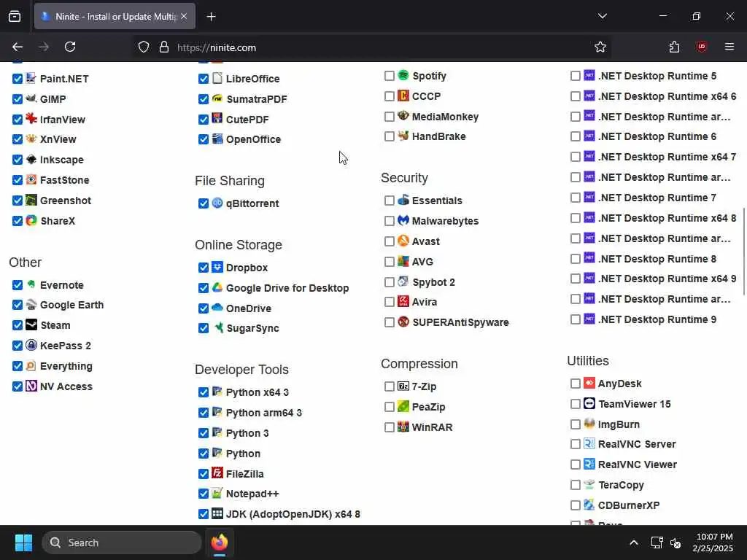Click the Windows Start button
747x560 pixels.
(x=23, y=542)
